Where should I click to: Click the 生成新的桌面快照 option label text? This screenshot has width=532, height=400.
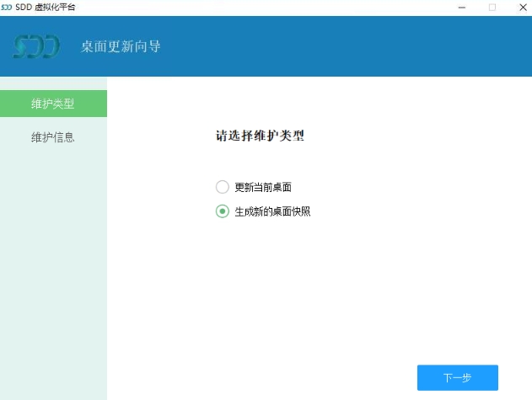coord(272,211)
